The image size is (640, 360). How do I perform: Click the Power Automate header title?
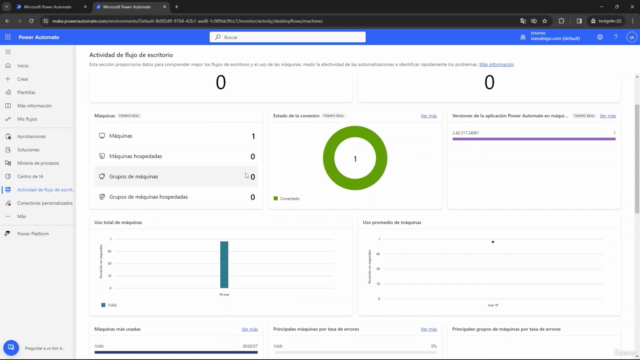(x=39, y=37)
